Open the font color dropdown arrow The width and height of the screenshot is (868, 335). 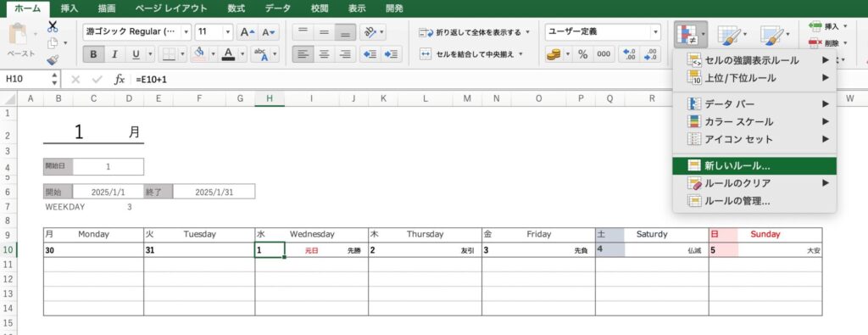coord(242,54)
